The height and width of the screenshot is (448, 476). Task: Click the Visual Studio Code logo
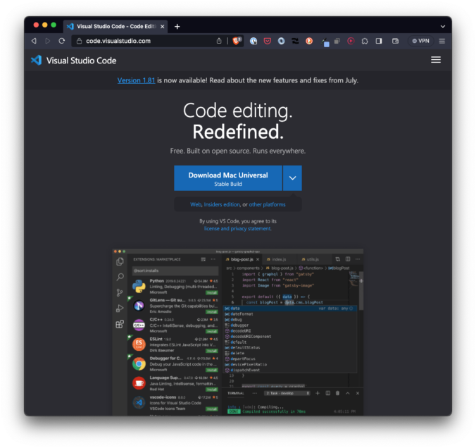[37, 60]
